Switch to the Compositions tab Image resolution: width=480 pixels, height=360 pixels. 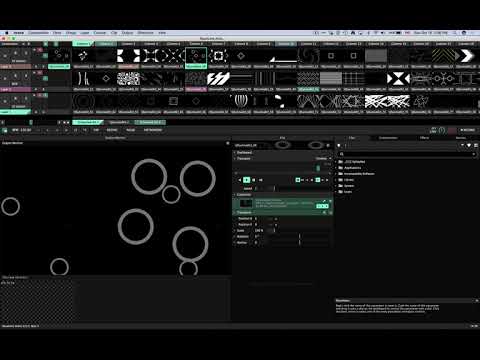pyautogui.click(x=388, y=138)
